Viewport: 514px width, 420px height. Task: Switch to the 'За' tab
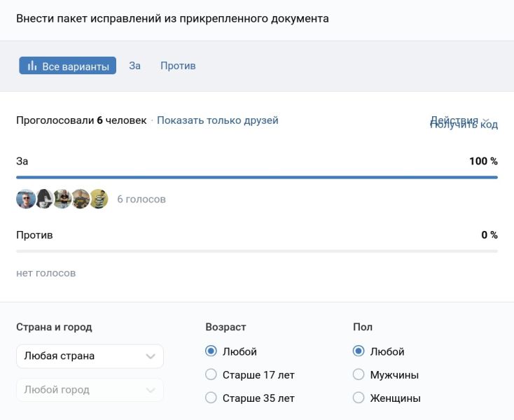point(134,66)
